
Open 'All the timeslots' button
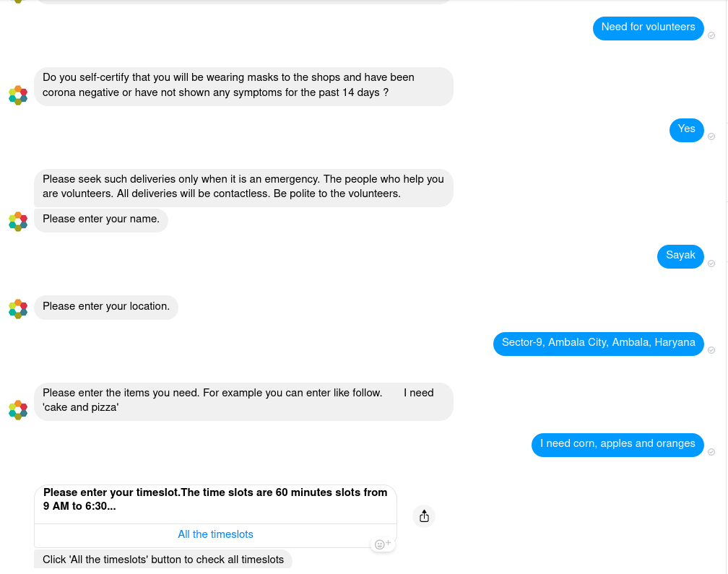coord(215,535)
